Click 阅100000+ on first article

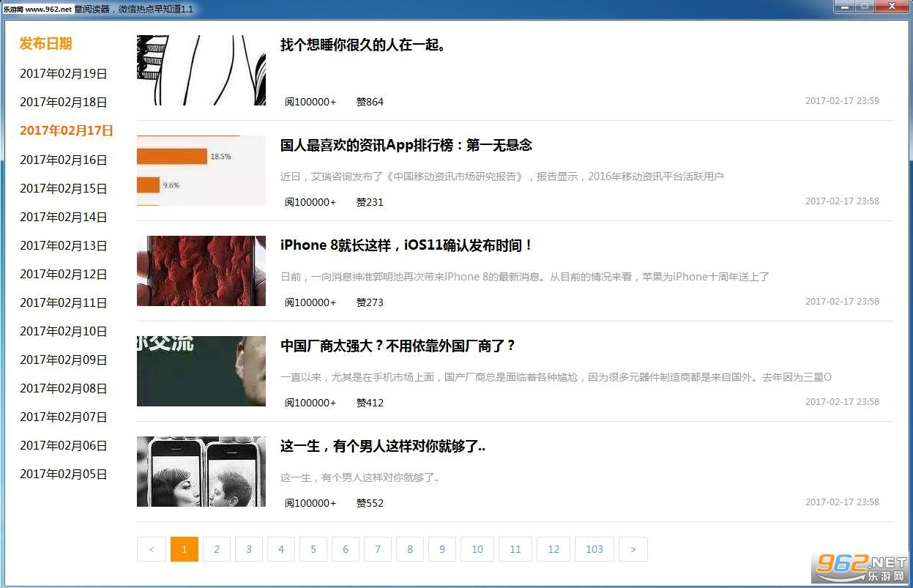click(x=310, y=102)
